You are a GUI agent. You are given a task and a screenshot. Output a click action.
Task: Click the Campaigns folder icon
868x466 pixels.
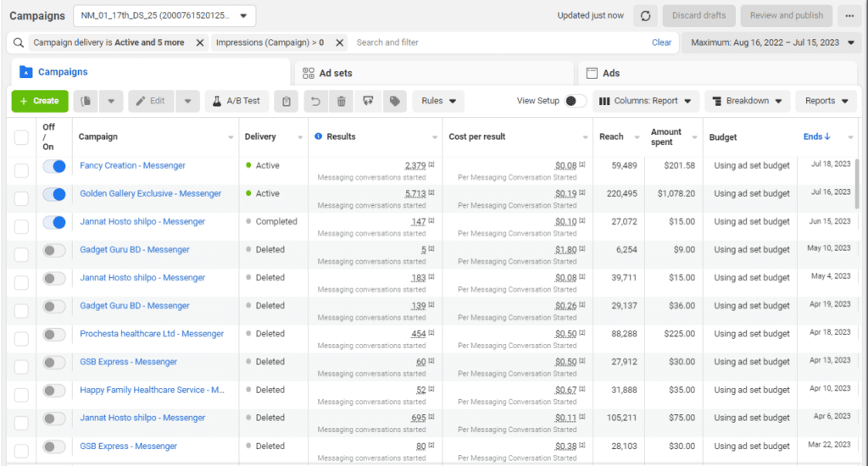pyautogui.click(x=26, y=72)
